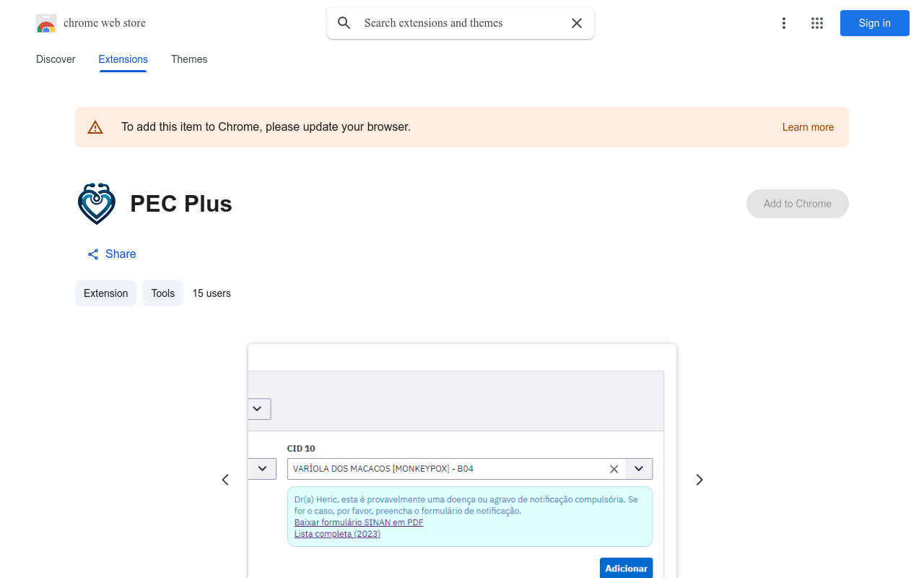Select the Extensions tab
The height and width of the screenshot is (578, 924).
pyautogui.click(x=123, y=59)
